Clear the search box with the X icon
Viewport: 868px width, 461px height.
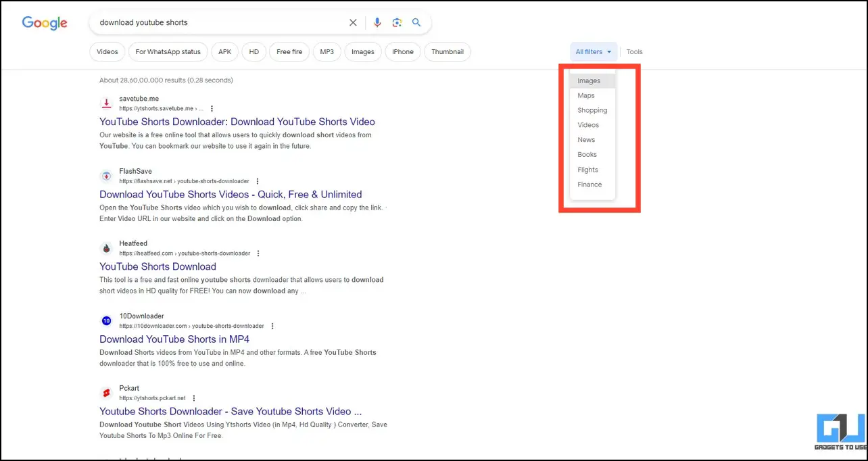pos(353,22)
